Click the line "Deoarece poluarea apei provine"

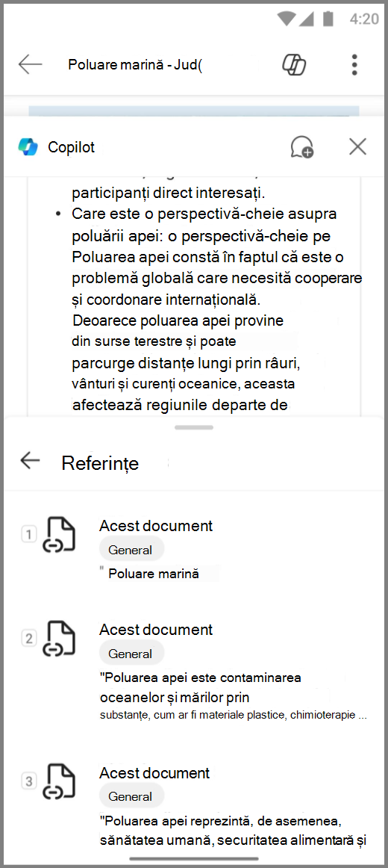178,320
